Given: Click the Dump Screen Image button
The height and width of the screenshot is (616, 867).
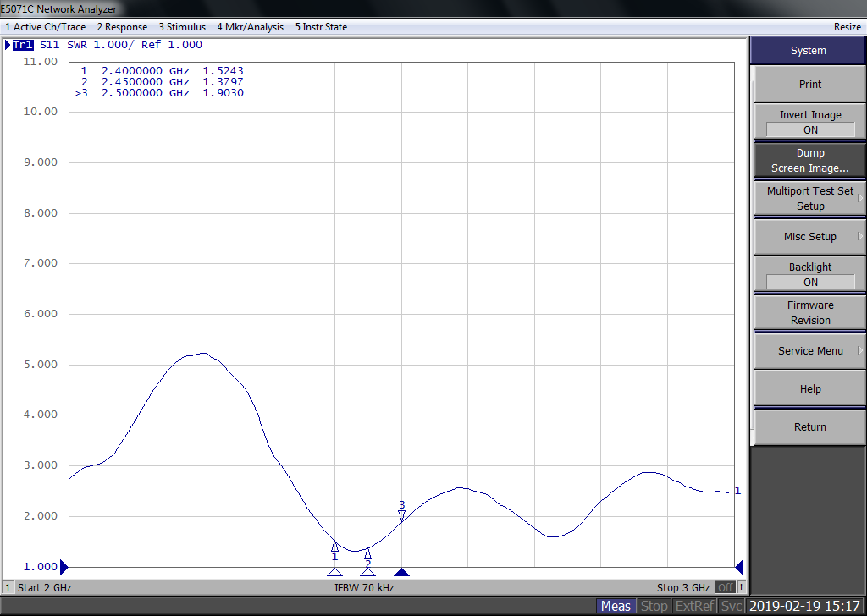Looking at the screenshot, I should [x=810, y=161].
